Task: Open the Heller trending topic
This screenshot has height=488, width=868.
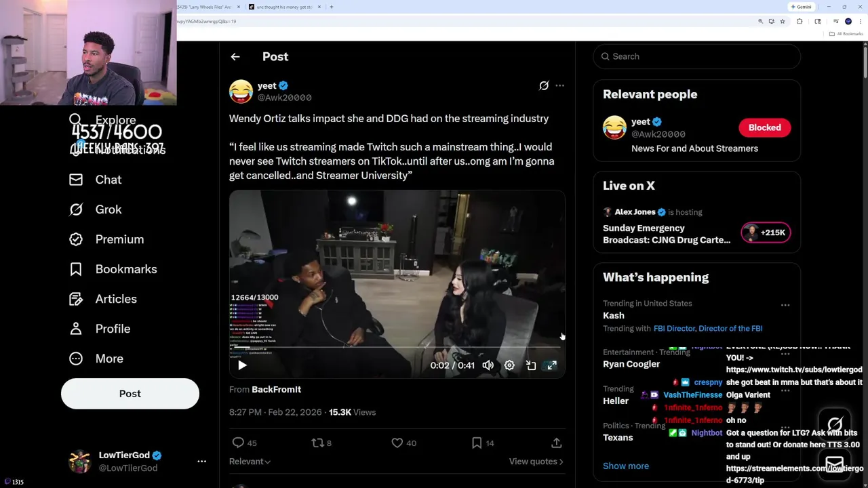Action: pos(616,401)
